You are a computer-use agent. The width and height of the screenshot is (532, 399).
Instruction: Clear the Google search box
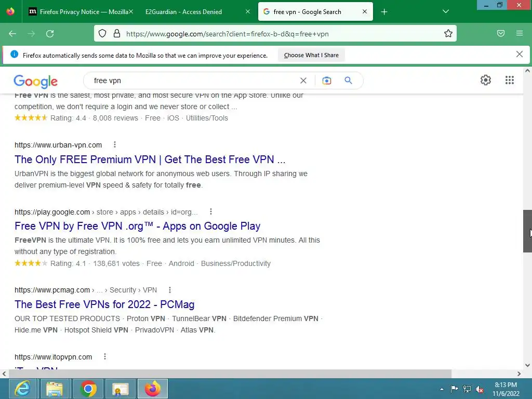[x=303, y=81]
